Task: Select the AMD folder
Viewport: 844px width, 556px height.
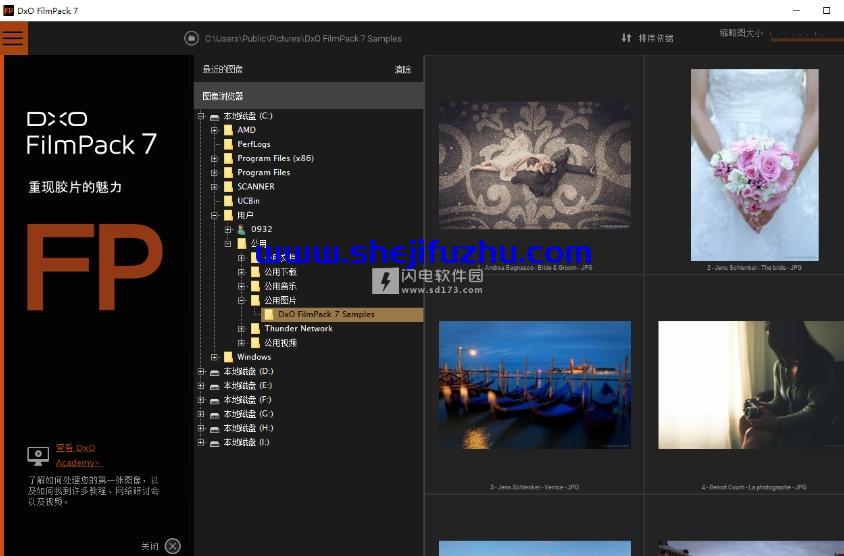Action: [x=247, y=130]
